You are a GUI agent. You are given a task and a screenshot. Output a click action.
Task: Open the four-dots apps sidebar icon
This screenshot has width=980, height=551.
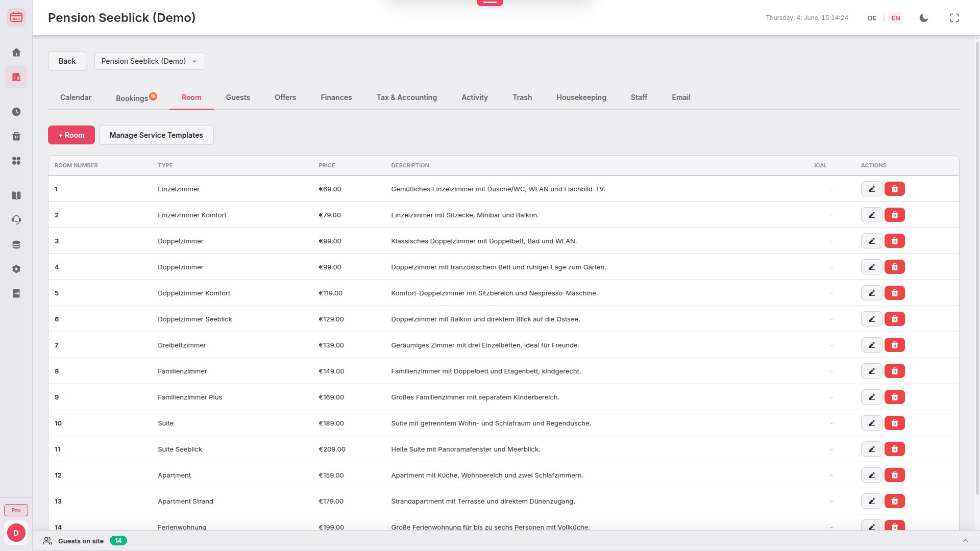(16, 161)
